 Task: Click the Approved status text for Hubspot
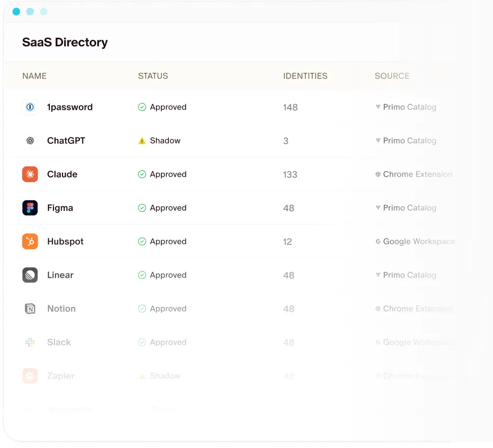click(x=168, y=242)
